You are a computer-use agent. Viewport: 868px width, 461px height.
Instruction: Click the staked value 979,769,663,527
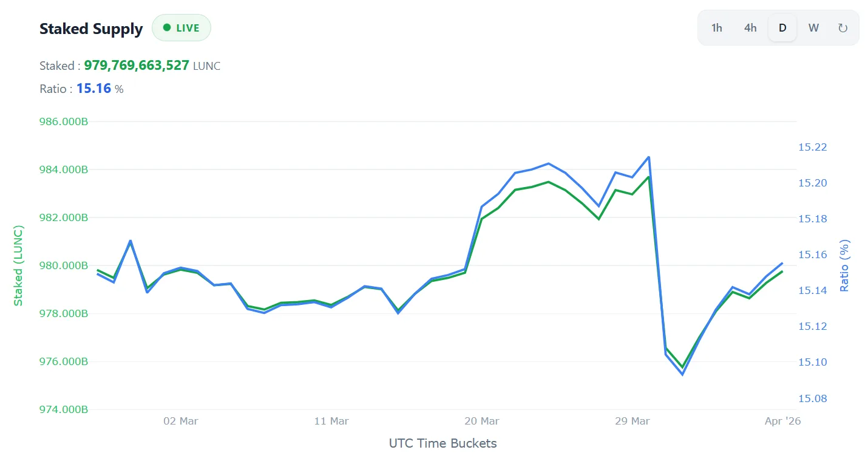coord(137,66)
